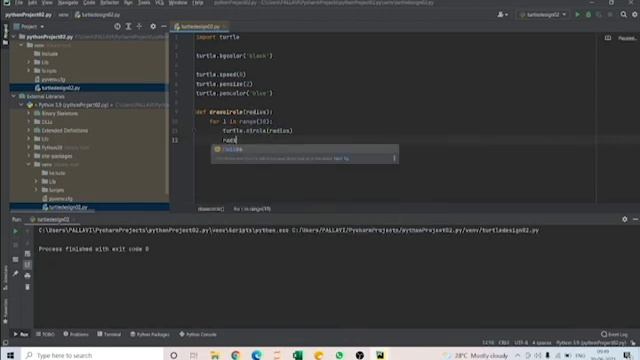Open the Project view dropdown

tap(29, 27)
